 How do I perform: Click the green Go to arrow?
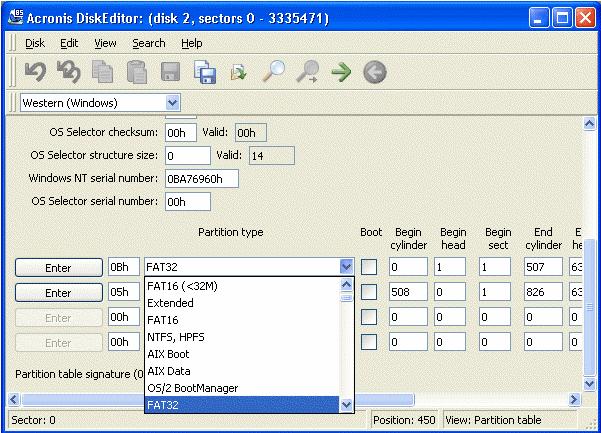(341, 72)
